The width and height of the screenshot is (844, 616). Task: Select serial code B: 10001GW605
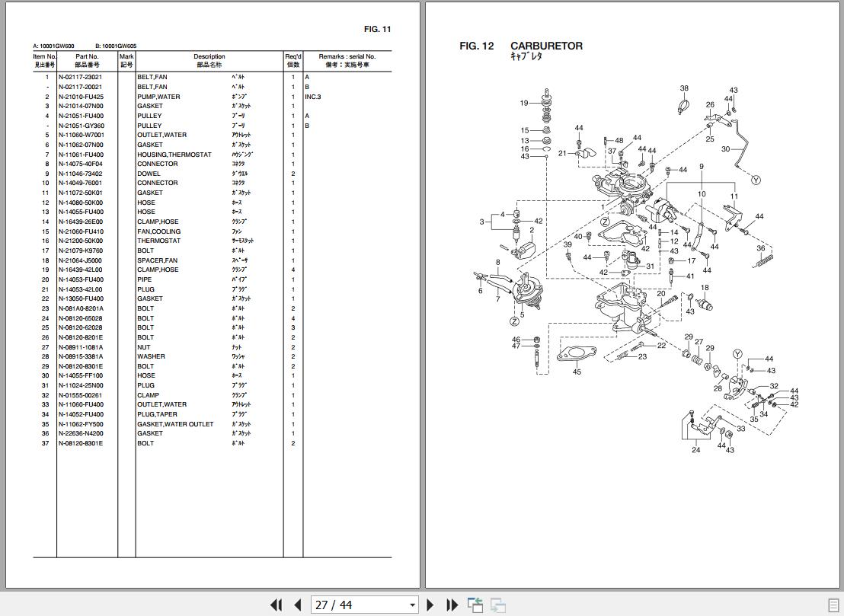coord(116,46)
